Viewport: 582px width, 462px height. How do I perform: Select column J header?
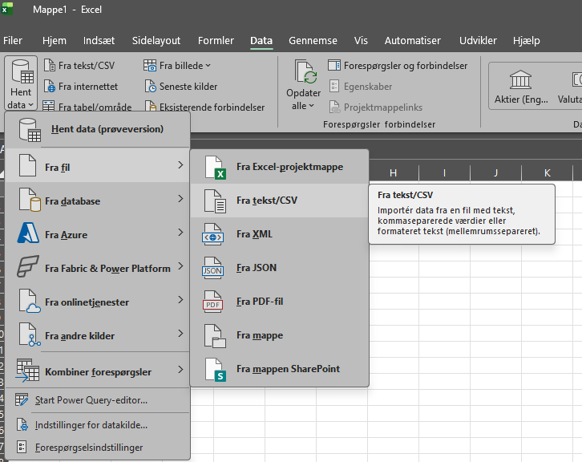click(496, 173)
